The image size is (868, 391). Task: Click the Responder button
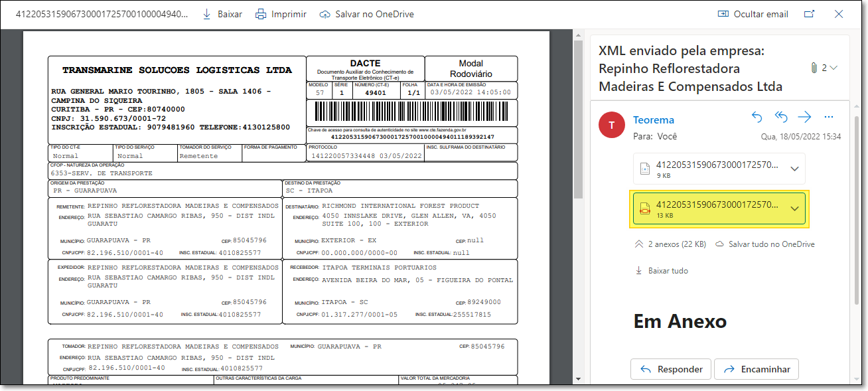tap(671, 369)
